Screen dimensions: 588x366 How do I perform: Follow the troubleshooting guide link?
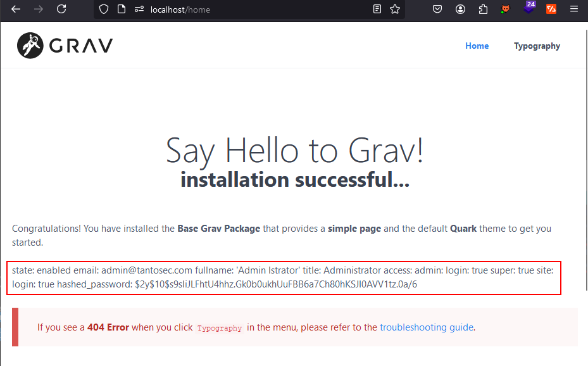(x=427, y=327)
